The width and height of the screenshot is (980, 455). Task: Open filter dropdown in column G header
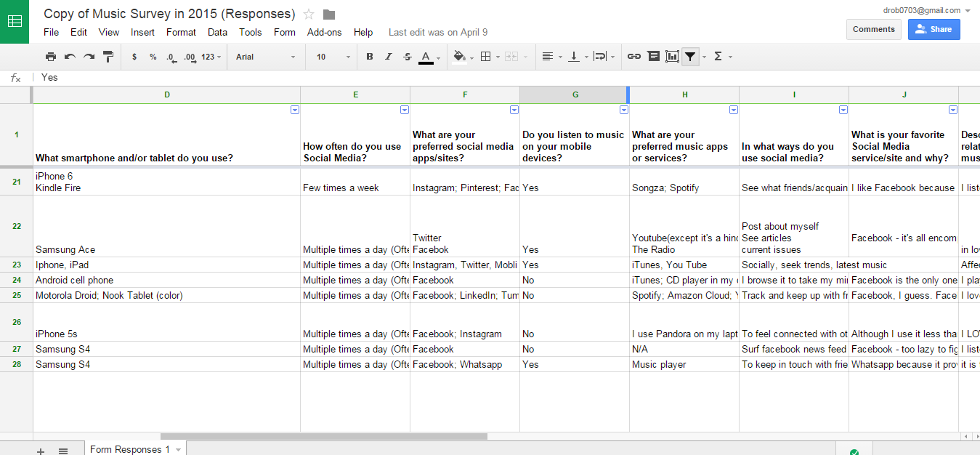click(x=623, y=110)
